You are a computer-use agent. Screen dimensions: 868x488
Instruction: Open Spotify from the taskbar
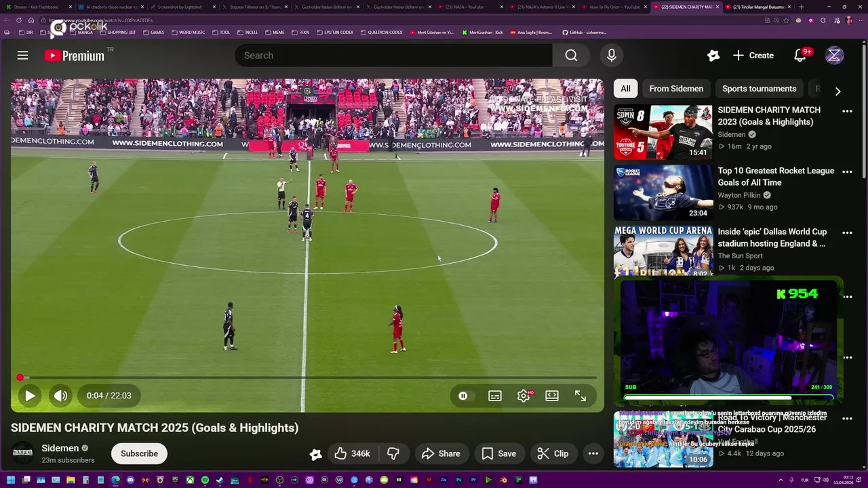pos(205,480)
